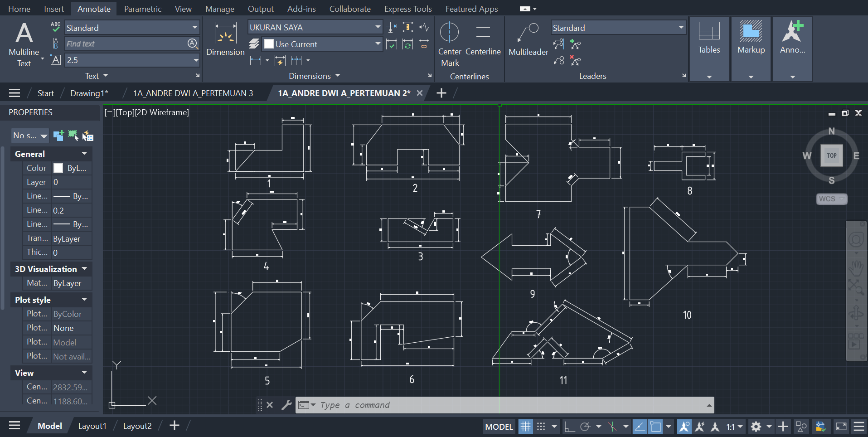This screenshot has height=437, width=868.
Task: Expand the Dimensions panel title
Action: (315, 76)
